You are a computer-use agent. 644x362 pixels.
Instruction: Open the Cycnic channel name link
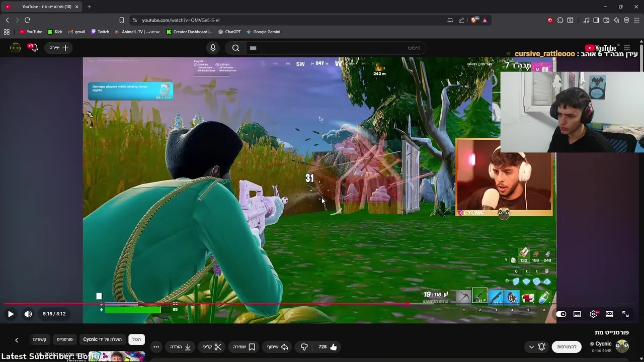(603, 344)
